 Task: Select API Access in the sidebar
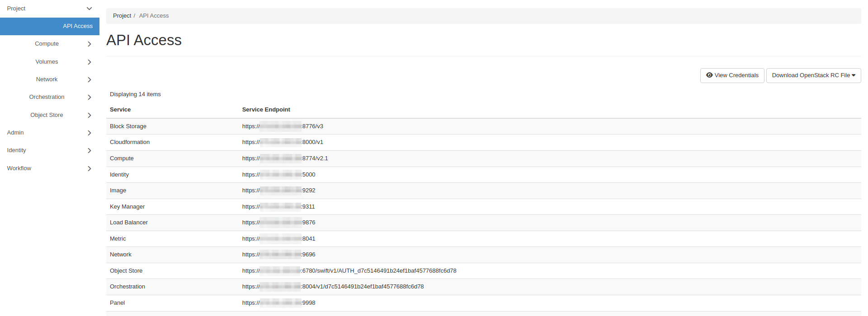click(50, 26)
